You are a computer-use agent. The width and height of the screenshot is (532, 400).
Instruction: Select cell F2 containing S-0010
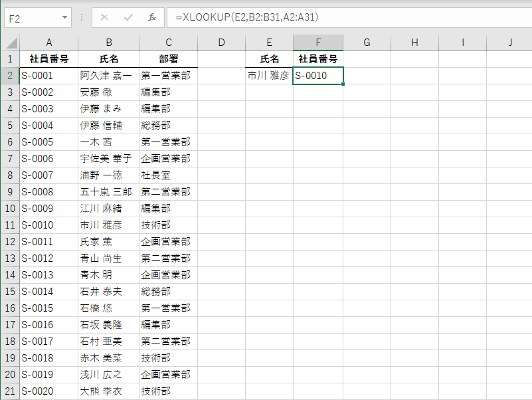click(x=318, y=75)
